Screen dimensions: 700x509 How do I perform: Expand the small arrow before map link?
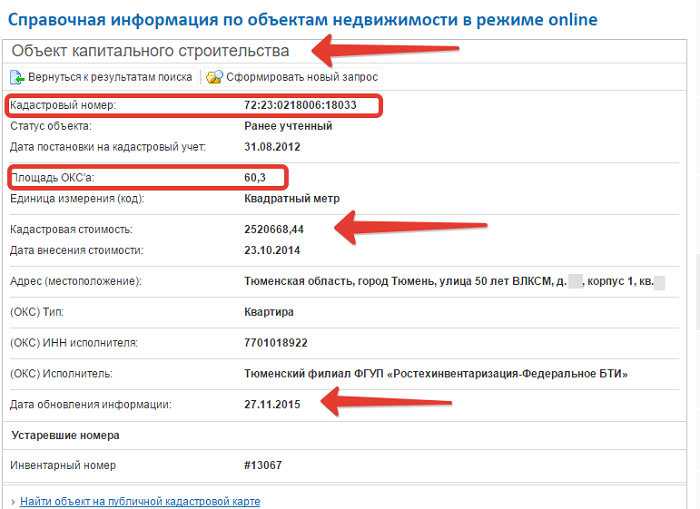point(11,501)
